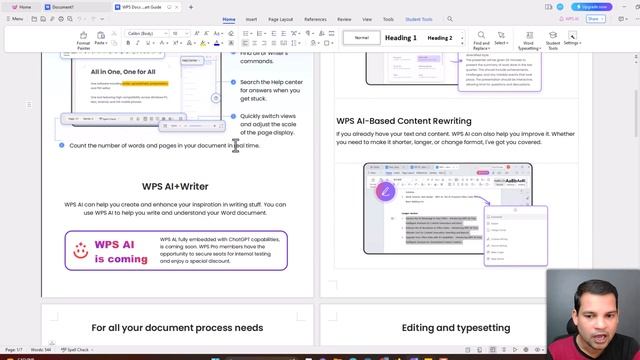Click the Clear Formatting eraser icon

[231, 33]
